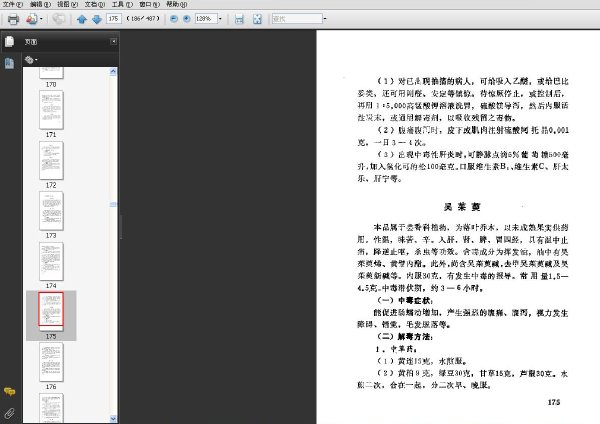Click the heading '吴茱萸' in document
The height and width of the screenshot is (424, 600).
pos(462,207)
